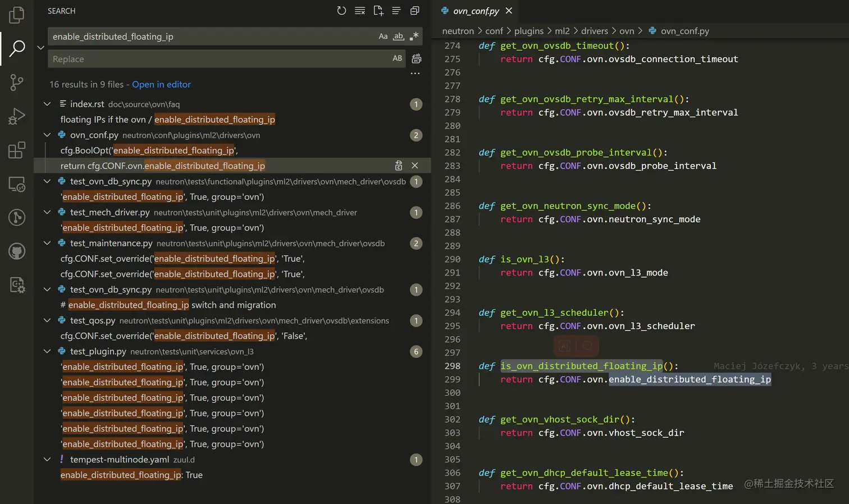Viewport: 849px width, 504px height.
Task: Open the GitHub view icon
Action: 17,251
